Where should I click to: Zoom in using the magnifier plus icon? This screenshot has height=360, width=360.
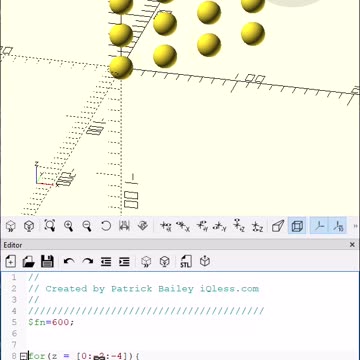(x=68, y=226)
